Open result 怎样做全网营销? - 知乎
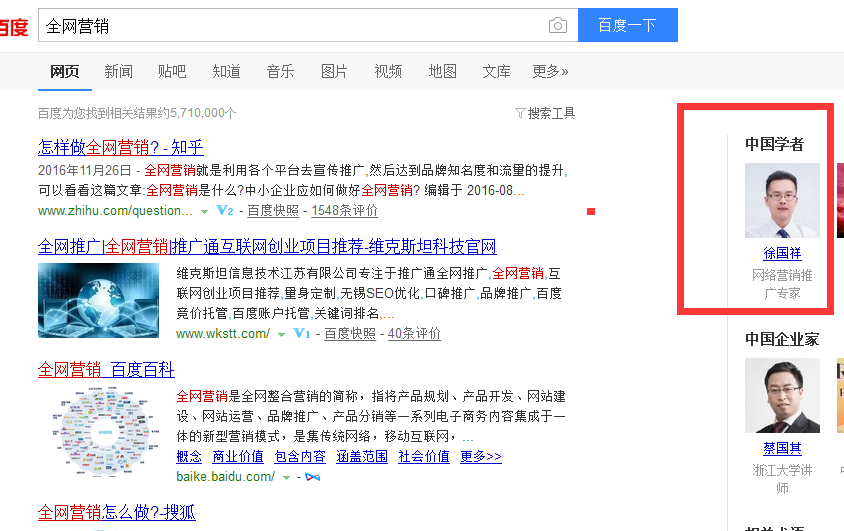Image resolution: width=844 pixels, height=531 pixels. (121, 147)
